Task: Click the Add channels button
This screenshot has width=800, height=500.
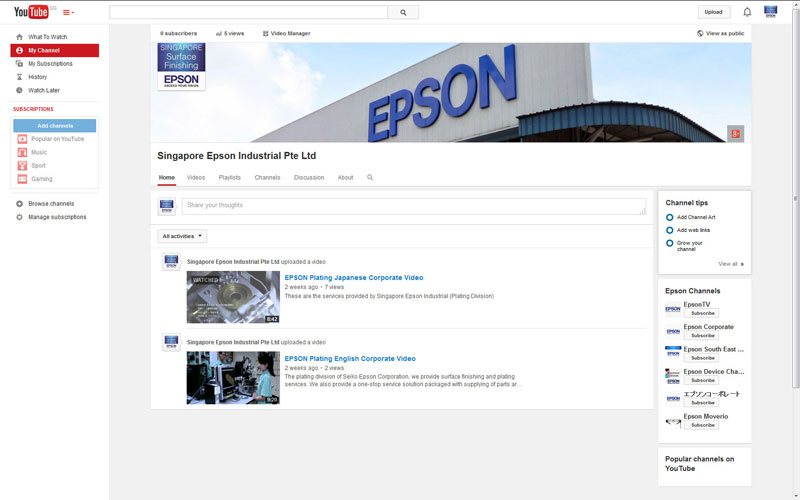Action: click(x=55, y=126)
